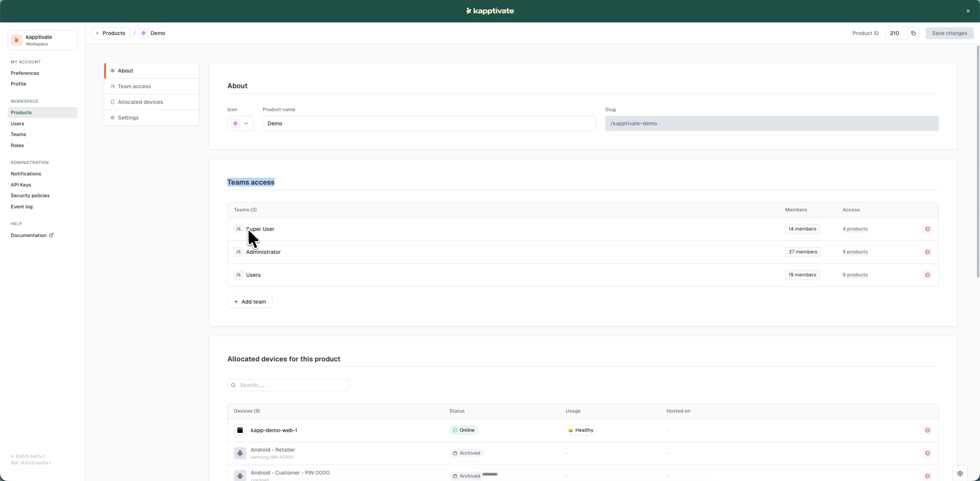Screen dimensions: 980x481
Task: Close the kapptivate panel with X
Action: click(968, 11)
